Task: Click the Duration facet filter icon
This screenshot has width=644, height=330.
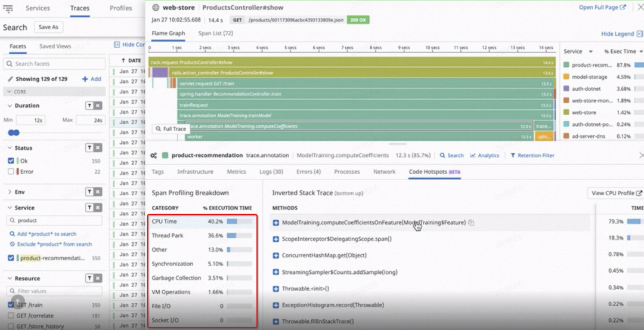Action: 89,106
